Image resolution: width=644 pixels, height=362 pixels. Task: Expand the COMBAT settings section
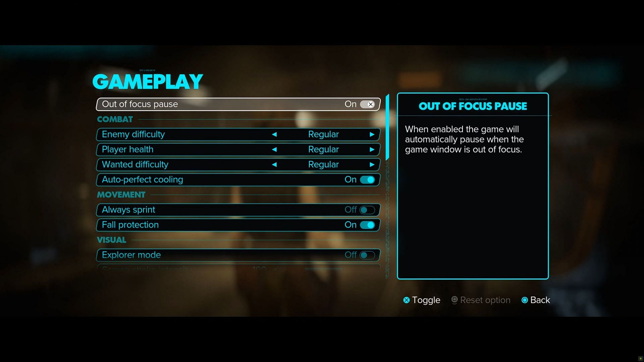click(115, 119)
